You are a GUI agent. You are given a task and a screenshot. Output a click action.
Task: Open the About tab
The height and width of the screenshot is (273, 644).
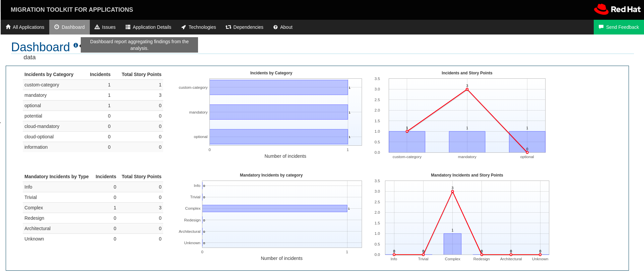pos(283,27)
